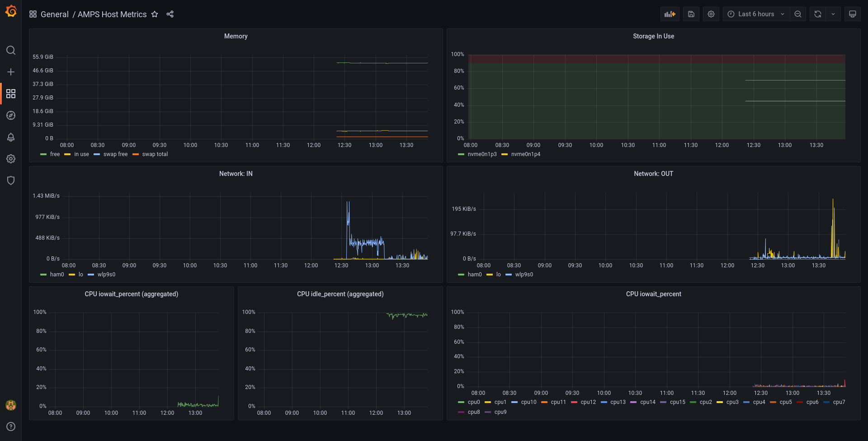868x441 pixels.
Task: Open the user profile avatar menu
Action: pyautogui.click(x=11, y=405)
